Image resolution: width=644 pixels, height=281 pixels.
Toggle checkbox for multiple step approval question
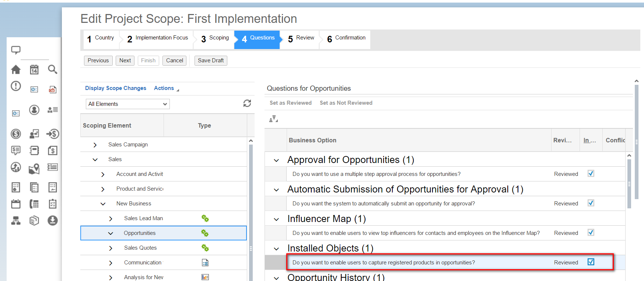(591, 173)
